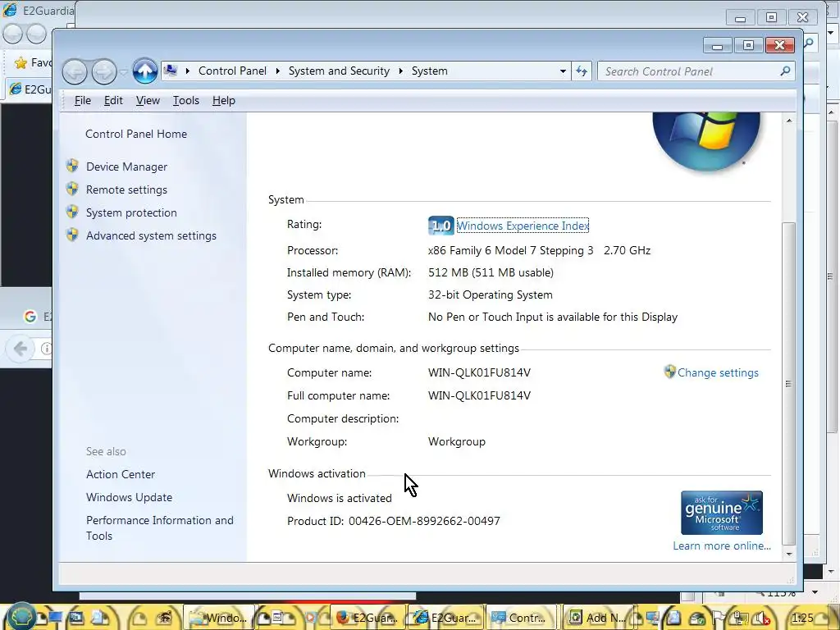Expand the arrow after System and Security
This screenshot has width=840, height=630.
tap(400, 71)
